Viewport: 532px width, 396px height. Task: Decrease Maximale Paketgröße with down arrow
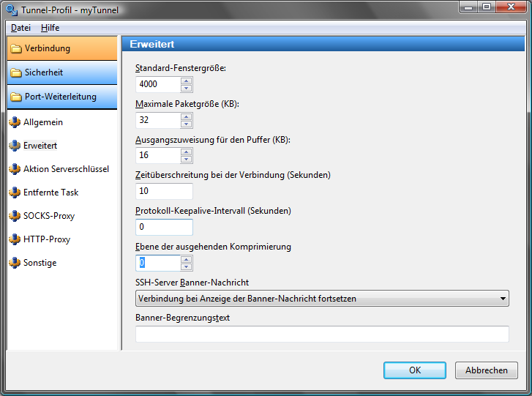click(187, 124)
